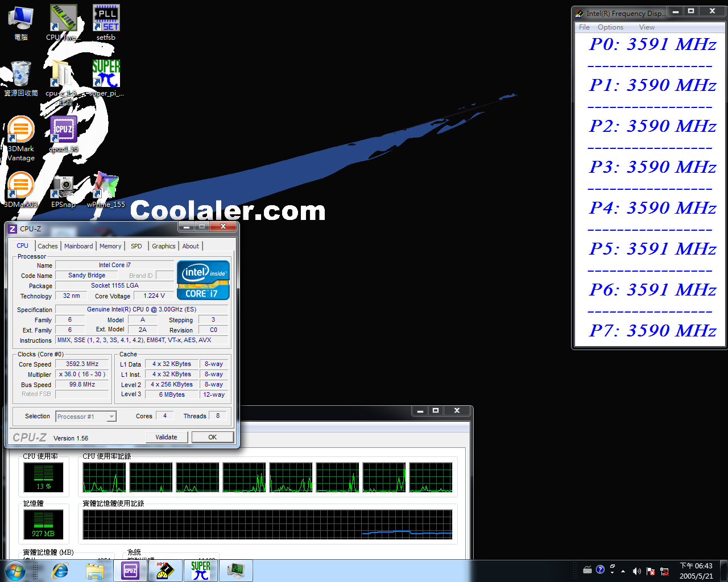Open the Recycle Bin desktop icon
Screen dimensions: 728x582
pyautogui.click(x=20, y=78)
